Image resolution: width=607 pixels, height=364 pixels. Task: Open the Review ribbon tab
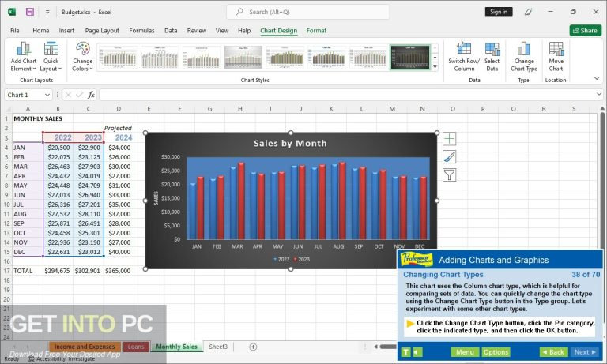[197, 31]
